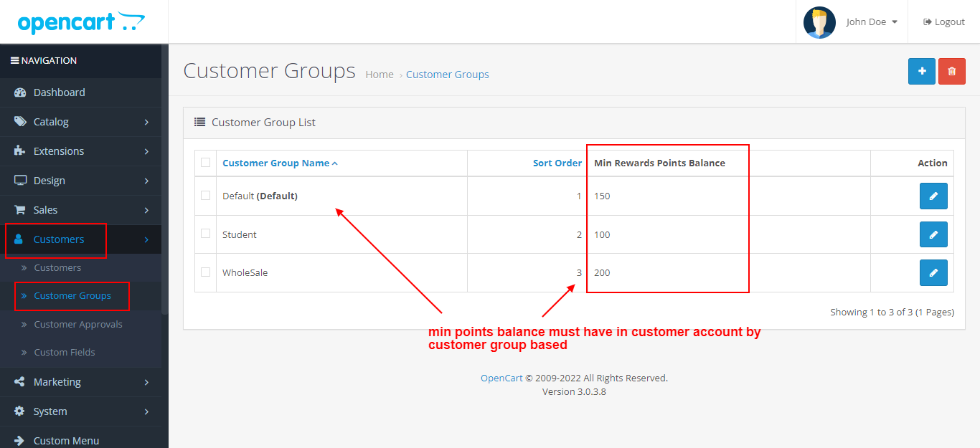This screenshot has width=980, height=448.
Task: Check the Student group row checkbox
Action: click(205, 234)
